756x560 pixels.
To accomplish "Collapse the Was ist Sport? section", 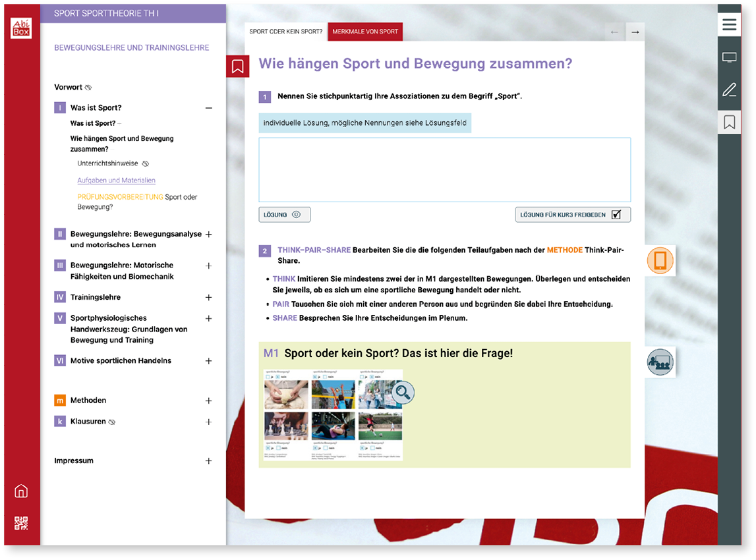I will coord(208,108).
